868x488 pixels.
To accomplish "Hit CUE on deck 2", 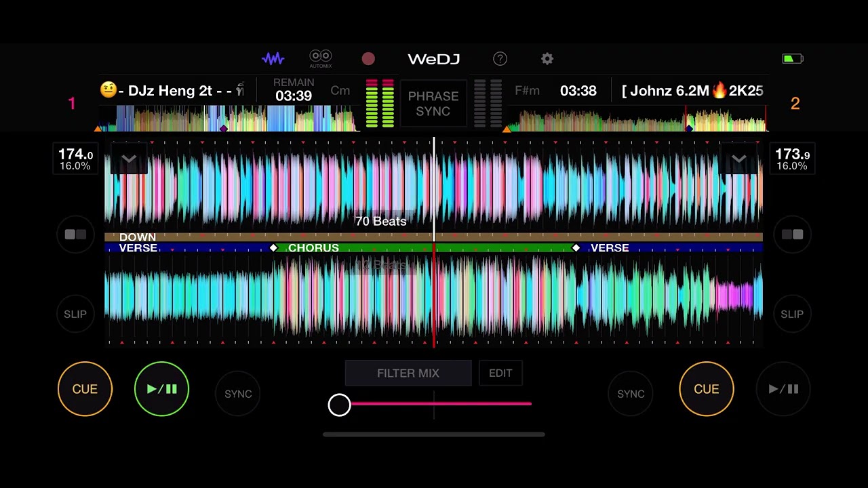I will [x=706, y=389].
